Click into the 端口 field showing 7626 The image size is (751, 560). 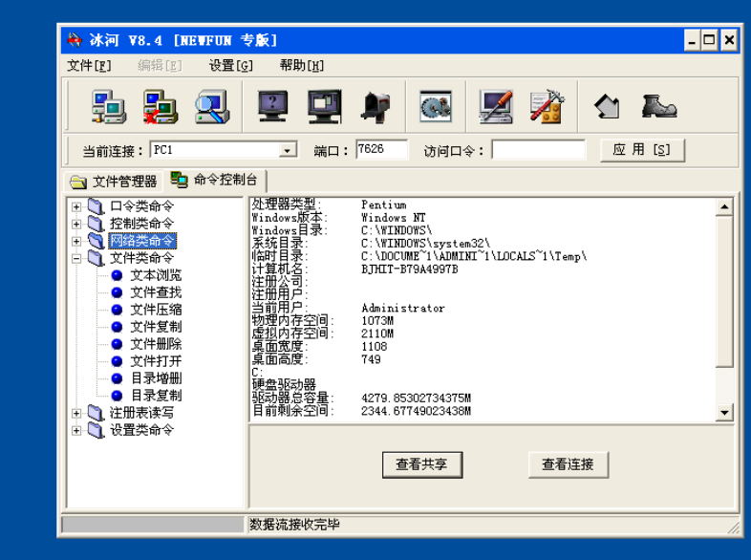(x=382, y=149)
